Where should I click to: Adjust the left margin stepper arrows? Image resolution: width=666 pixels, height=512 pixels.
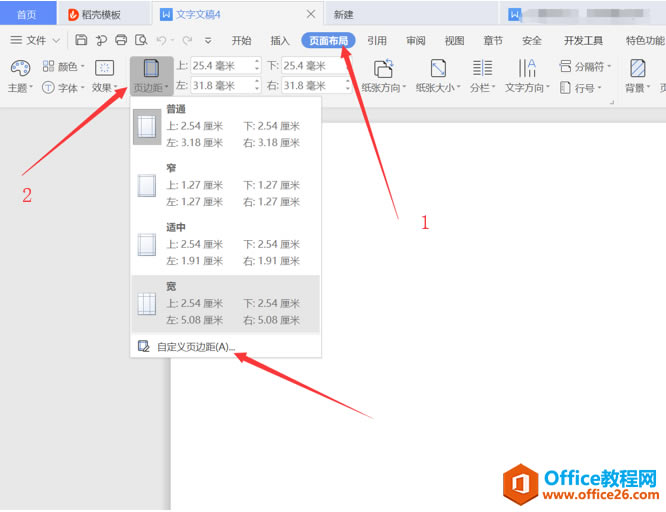click(x=257, y=85)
